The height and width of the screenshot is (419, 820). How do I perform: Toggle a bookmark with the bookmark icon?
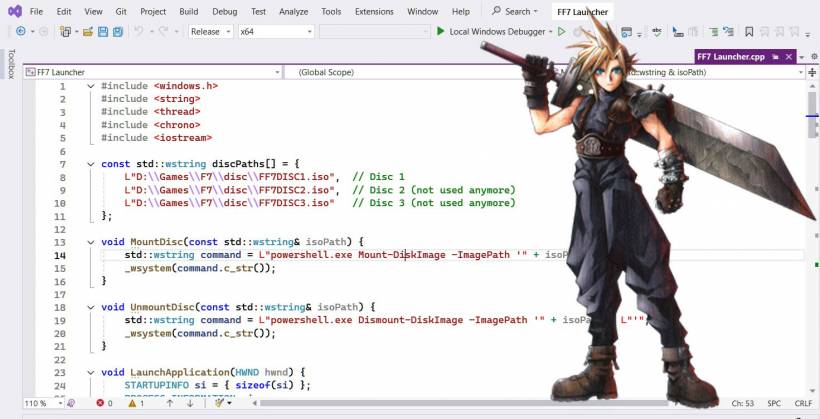(x=749, y=32)
